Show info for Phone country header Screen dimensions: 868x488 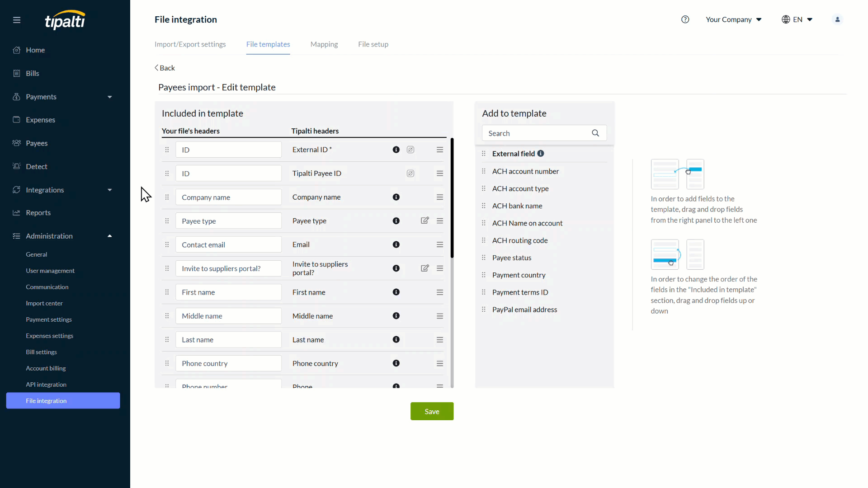(x=396, y=363)
